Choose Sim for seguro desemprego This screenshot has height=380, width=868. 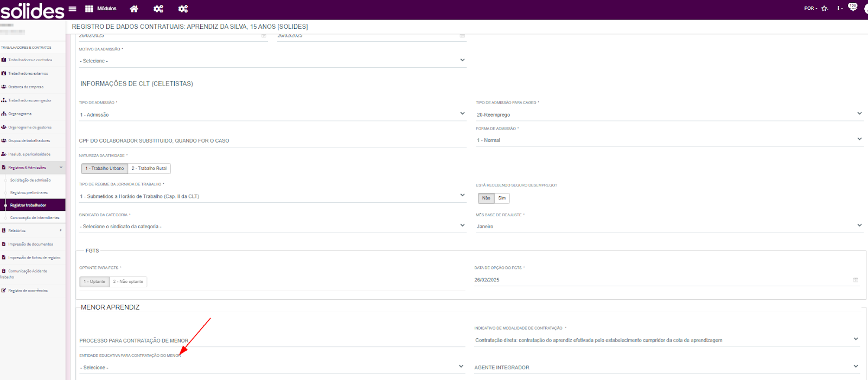pos(502,198)
